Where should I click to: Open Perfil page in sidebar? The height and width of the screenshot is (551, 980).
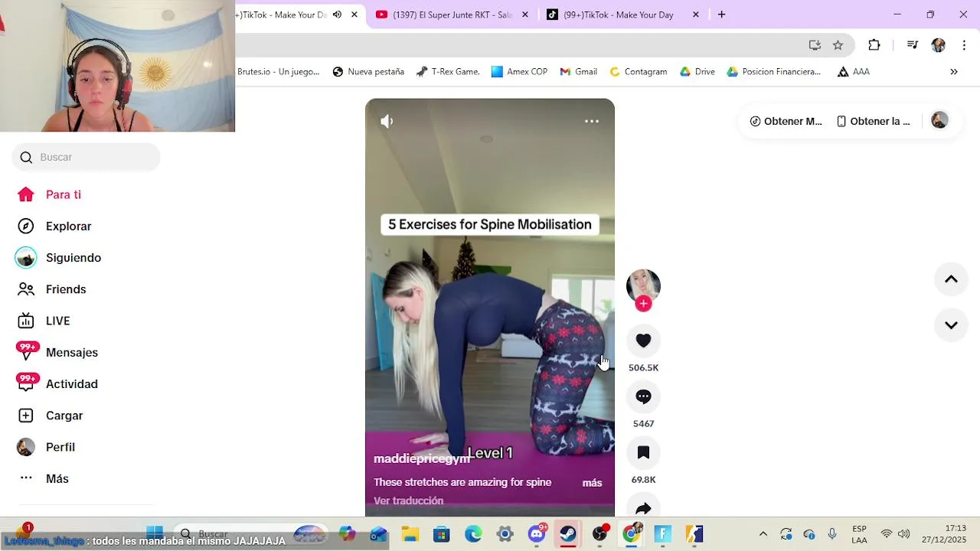coord(46,447)
